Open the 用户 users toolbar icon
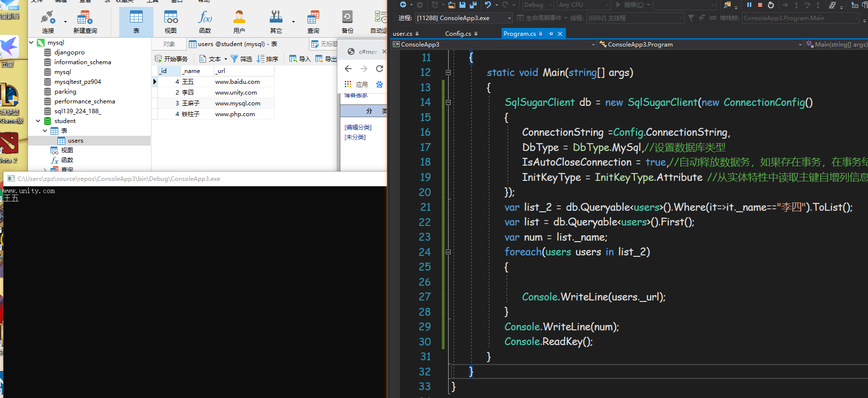 (x=239, y=21)
